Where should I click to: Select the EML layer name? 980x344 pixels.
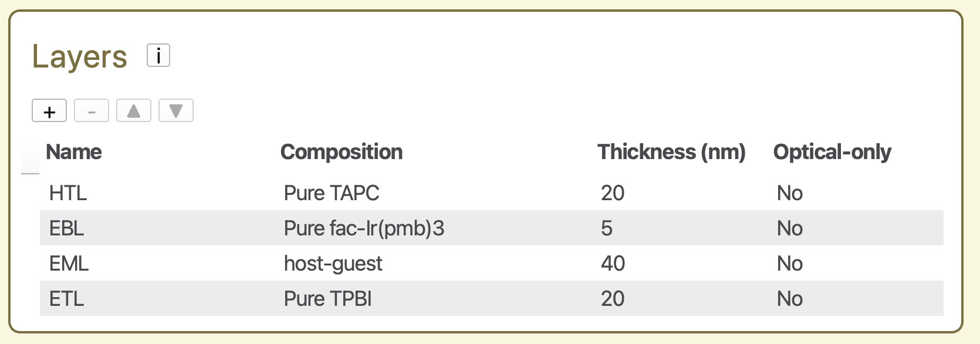coord(69,264)
